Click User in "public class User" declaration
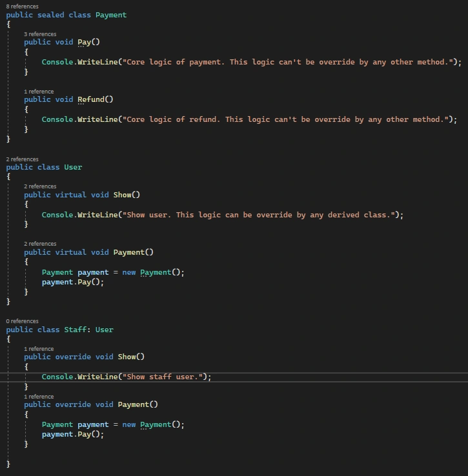Viewport: 468px width, 476px height. (x=73, y=167)
